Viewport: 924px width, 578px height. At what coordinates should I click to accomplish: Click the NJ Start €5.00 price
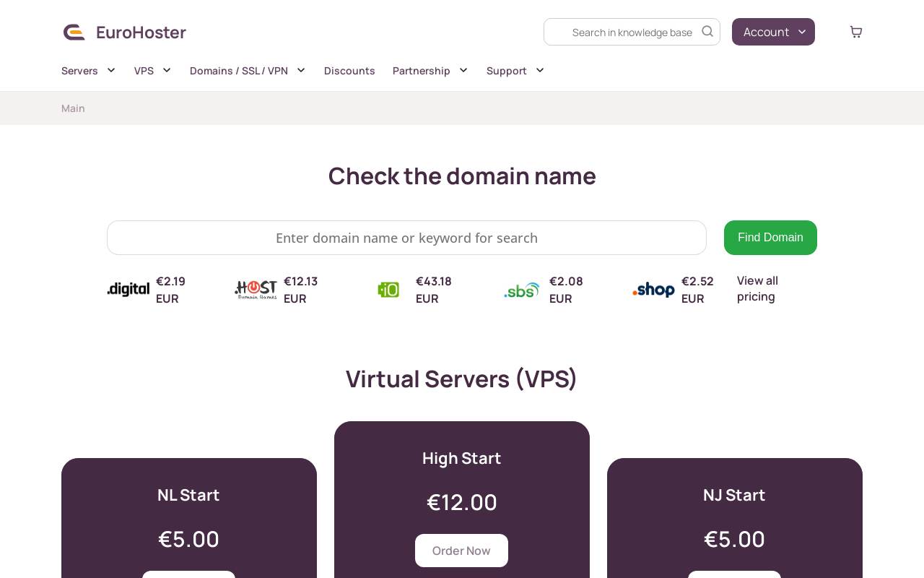(734, 539)
